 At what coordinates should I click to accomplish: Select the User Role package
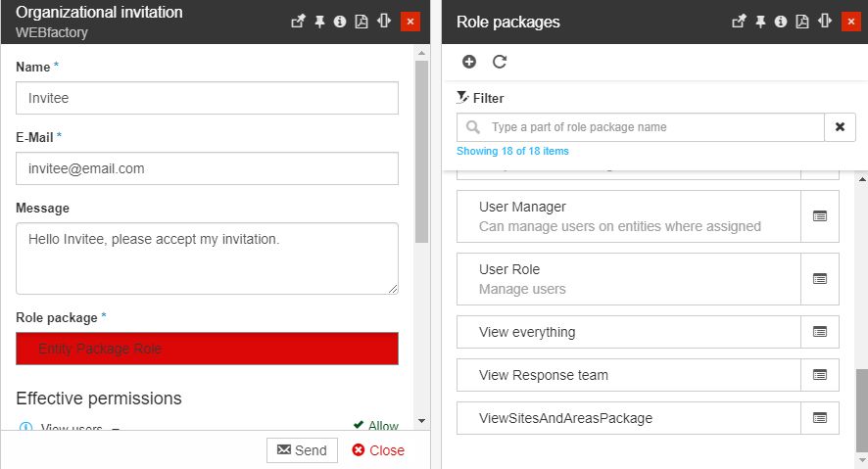[628, 279]
